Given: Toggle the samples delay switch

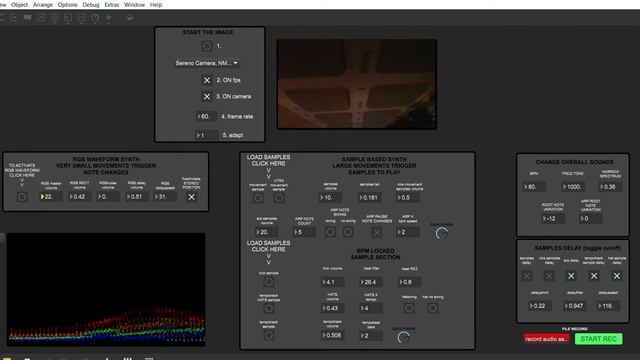Looking at the screenshot, I should (527, 276).
